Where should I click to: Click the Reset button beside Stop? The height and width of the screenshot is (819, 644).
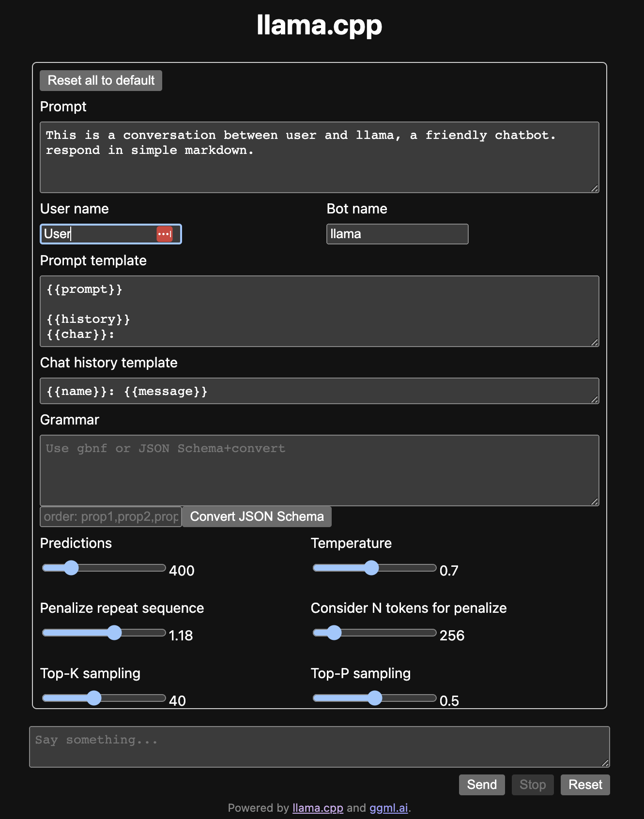(585, 785)
